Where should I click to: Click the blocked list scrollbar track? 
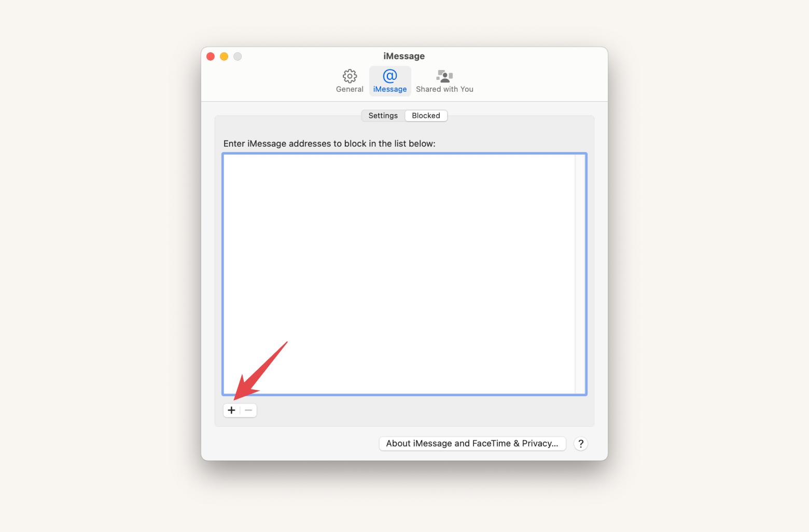tap(580, 274)
